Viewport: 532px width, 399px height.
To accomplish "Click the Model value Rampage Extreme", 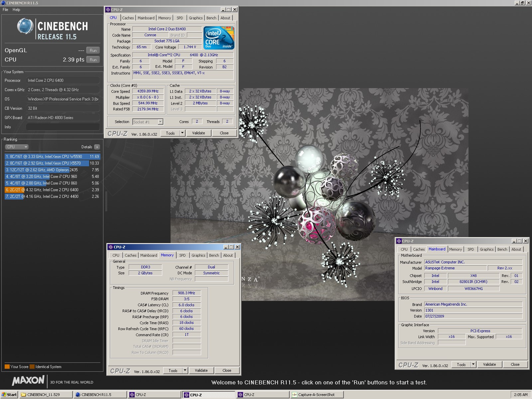I will pyautogui.click(x=456, y=268).
